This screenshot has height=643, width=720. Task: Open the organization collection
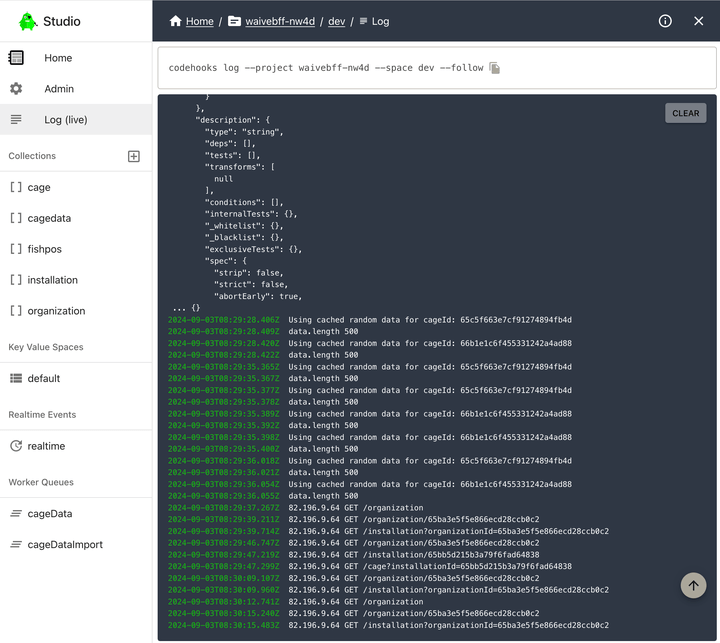coord(76,310)
